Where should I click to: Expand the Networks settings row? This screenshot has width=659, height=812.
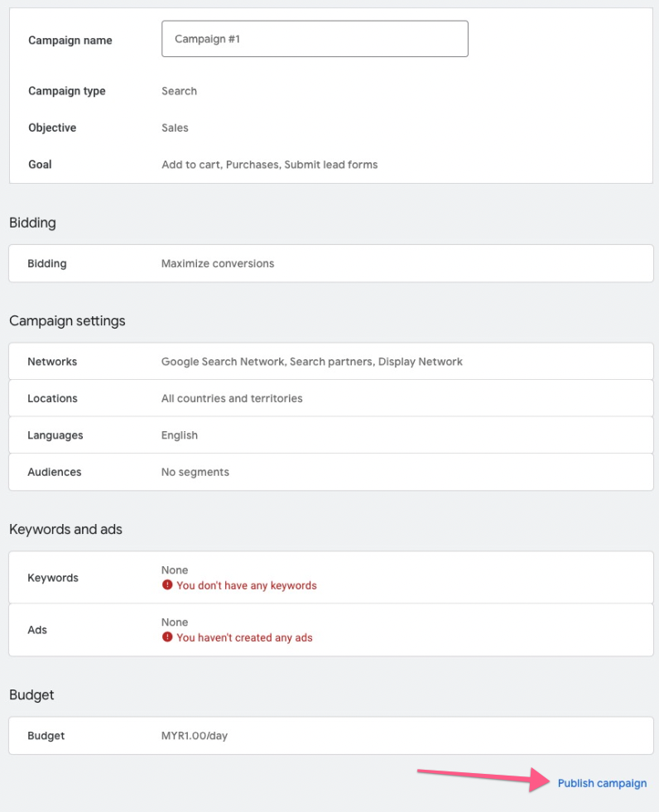[x=331, y=362]
